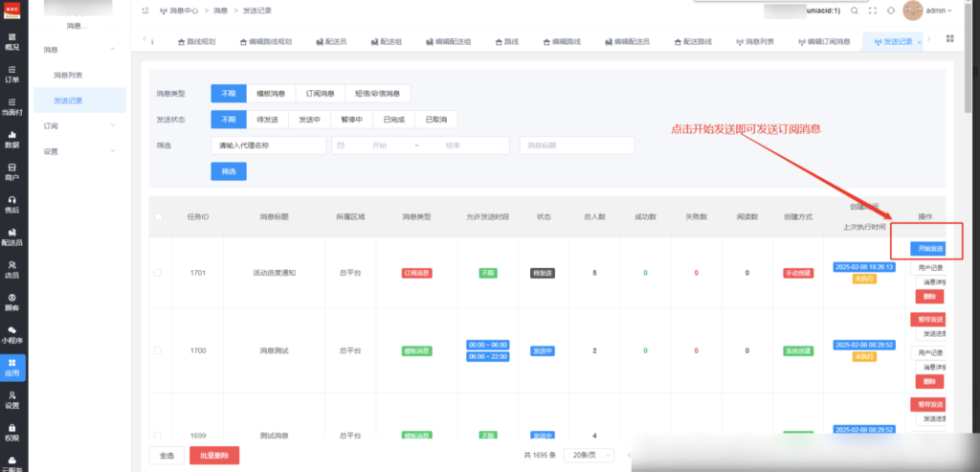The height and width of the screenshot is (472, 980).
Task: Click the red app logo top-left
Action: point(11,11)
